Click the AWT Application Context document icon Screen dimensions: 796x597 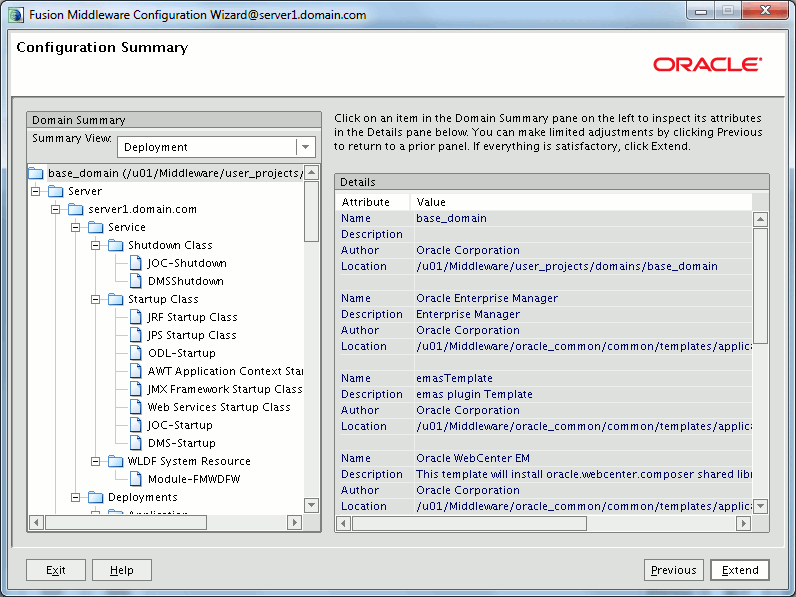136,371
